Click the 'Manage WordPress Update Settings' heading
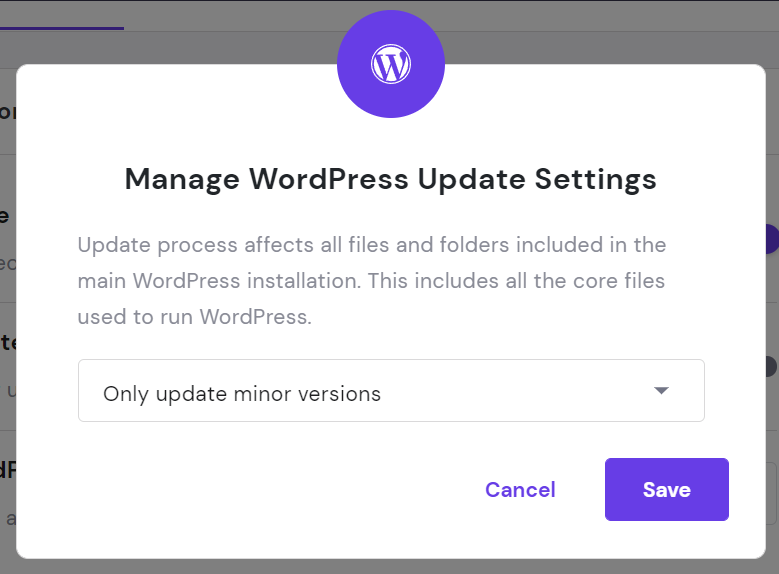 391,179
